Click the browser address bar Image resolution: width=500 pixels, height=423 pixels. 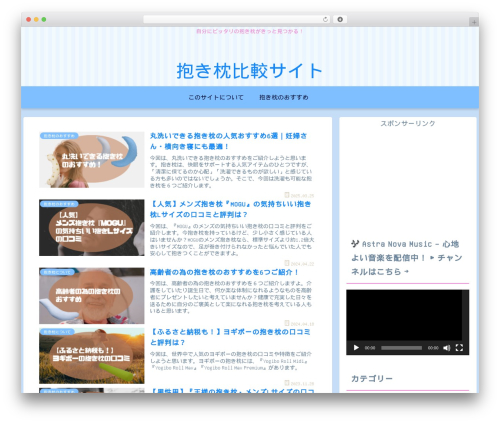tap(236, 20)
